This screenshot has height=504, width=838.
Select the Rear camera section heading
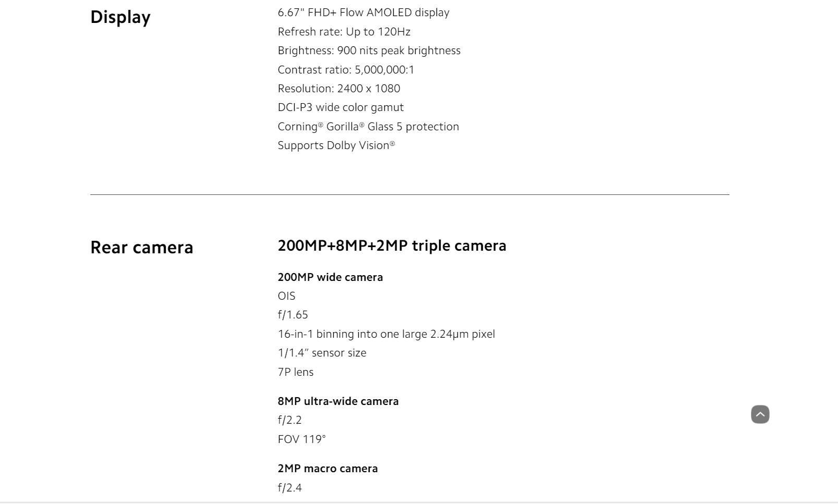pos(142,247)
